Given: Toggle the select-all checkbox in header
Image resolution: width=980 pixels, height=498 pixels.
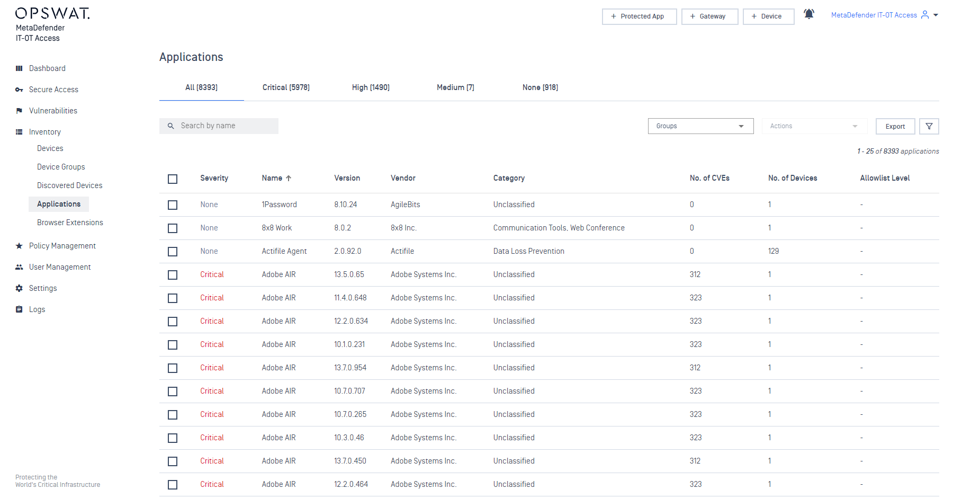Looking at the screenshot, I should (173, 179).
